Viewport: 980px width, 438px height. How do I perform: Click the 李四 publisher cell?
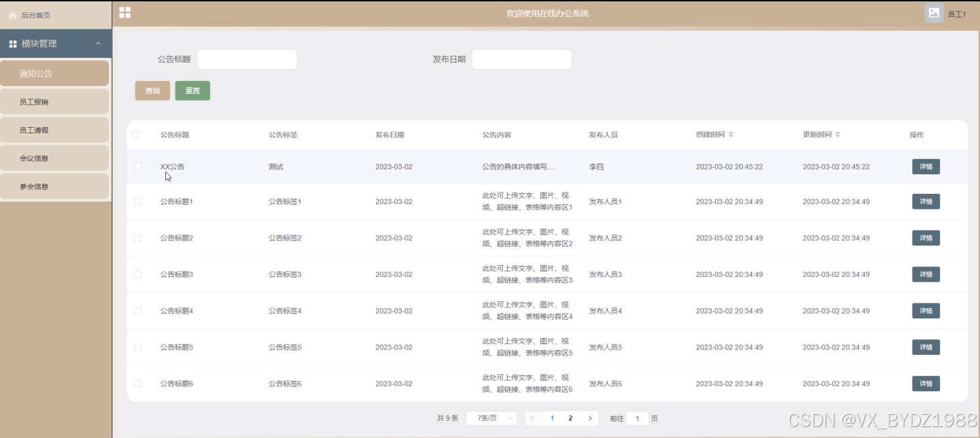click(596, 167)
